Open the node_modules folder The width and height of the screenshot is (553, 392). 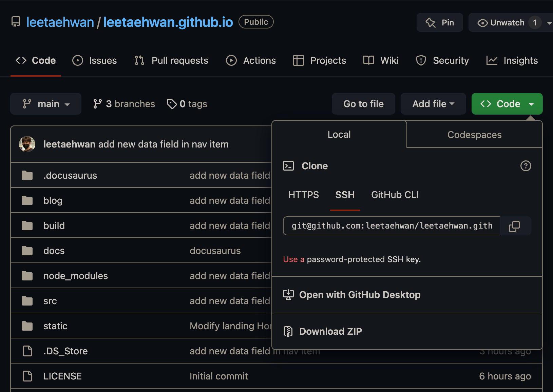click(75, 276)
